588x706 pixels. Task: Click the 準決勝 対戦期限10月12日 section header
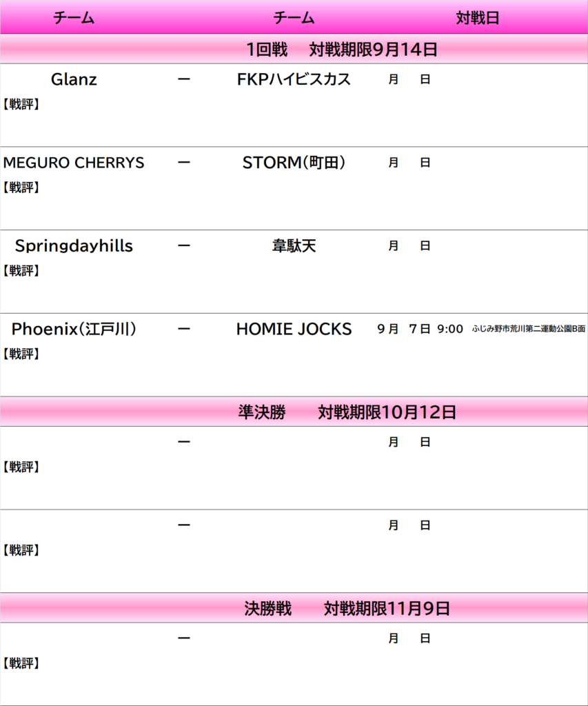pos(347,412)
